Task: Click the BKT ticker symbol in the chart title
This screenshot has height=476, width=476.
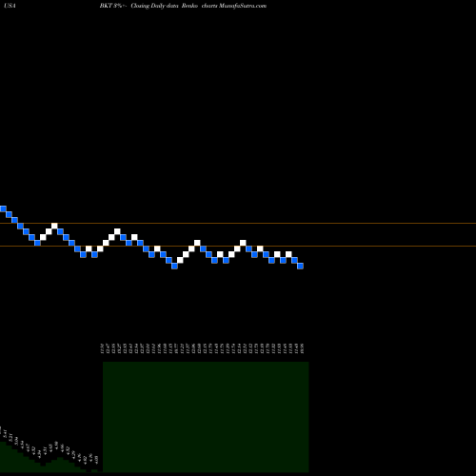Action: click(107, 6)
